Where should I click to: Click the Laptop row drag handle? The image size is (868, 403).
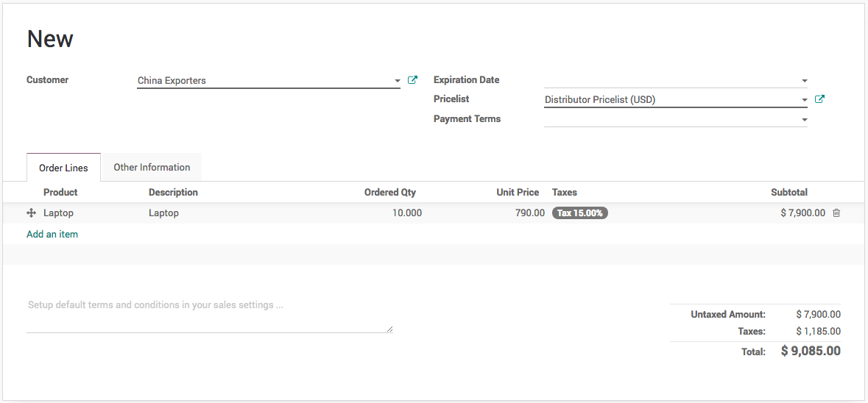31,213
